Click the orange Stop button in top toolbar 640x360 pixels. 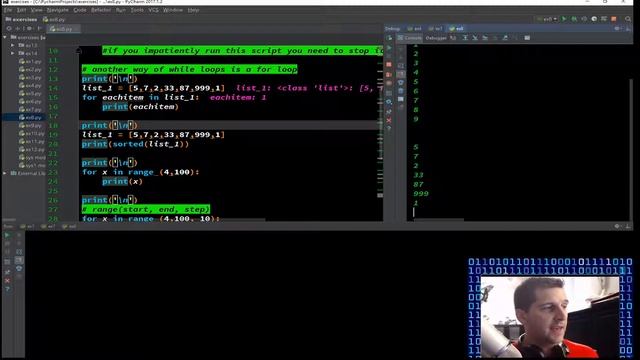click(x=614, y=19)
